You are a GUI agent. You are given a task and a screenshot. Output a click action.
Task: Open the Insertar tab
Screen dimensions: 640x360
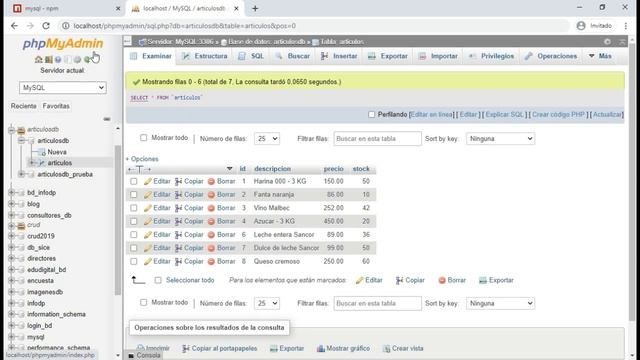[x=339, y=56]
